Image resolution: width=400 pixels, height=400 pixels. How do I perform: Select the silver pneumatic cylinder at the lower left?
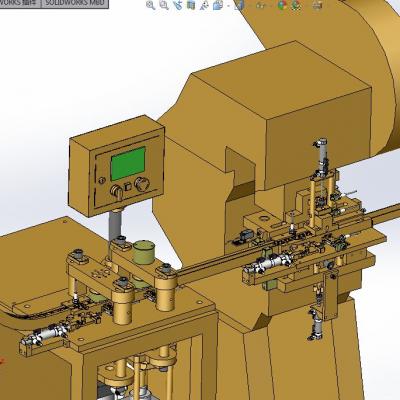(43, 336)
